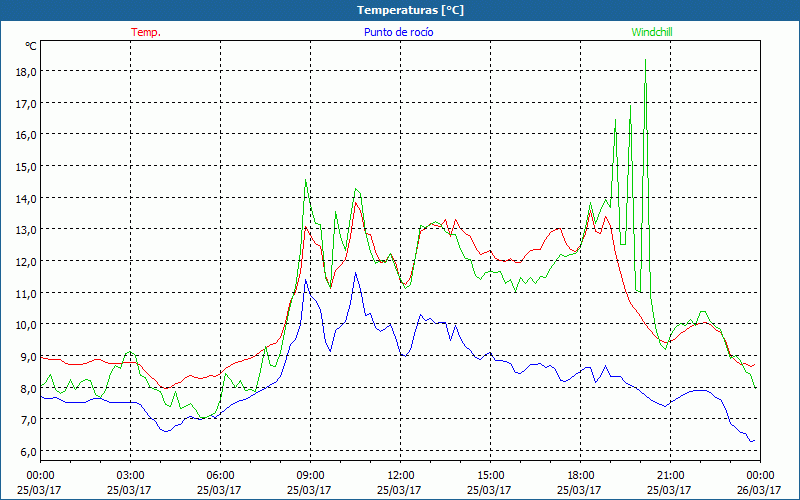The image size is (800, 500).
Task: Click the 13,0 y-axis value
Action: (x=27, y=230)
